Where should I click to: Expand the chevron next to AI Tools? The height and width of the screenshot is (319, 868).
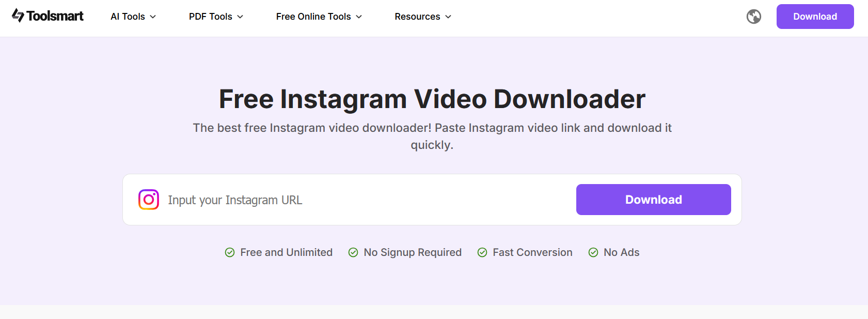click(x=153, y=17)
